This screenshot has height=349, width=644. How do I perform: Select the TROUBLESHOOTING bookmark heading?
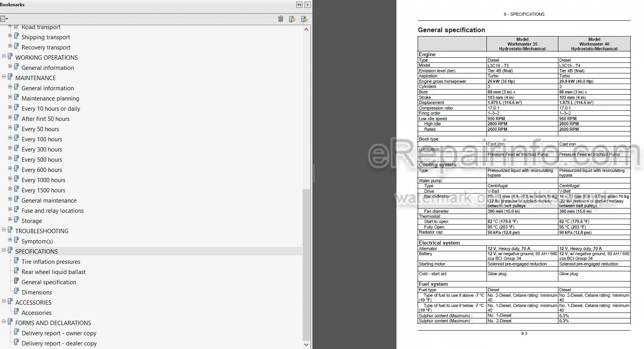click(42, 231)
